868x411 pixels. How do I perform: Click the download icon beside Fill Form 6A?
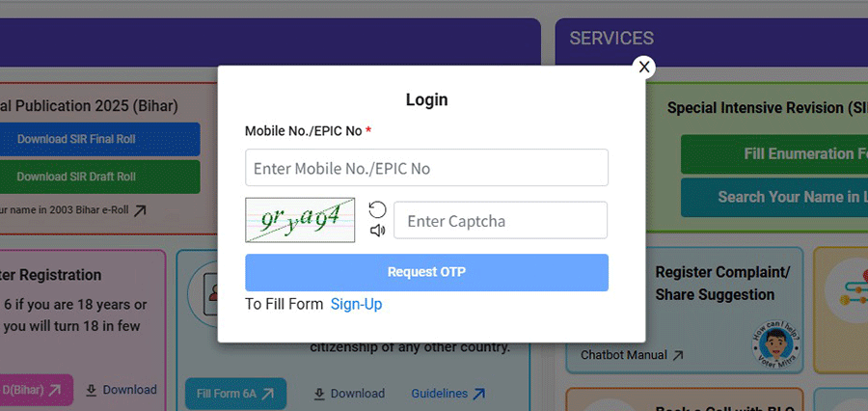click(x=320, y=394)
